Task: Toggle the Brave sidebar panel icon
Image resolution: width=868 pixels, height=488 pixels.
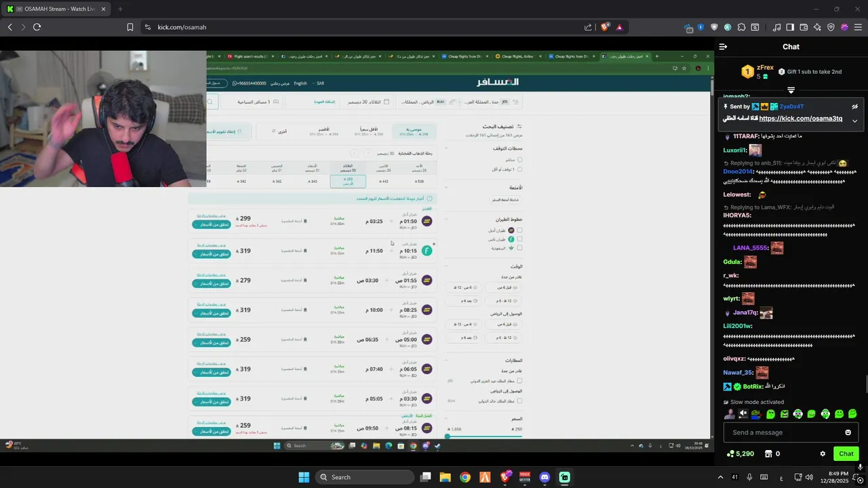Action: (790, 27)
